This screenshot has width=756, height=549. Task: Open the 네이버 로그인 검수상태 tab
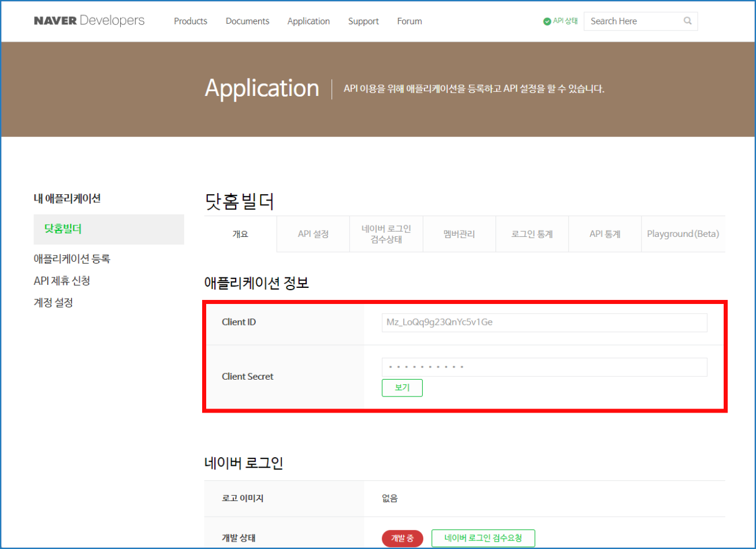(386, 234)
